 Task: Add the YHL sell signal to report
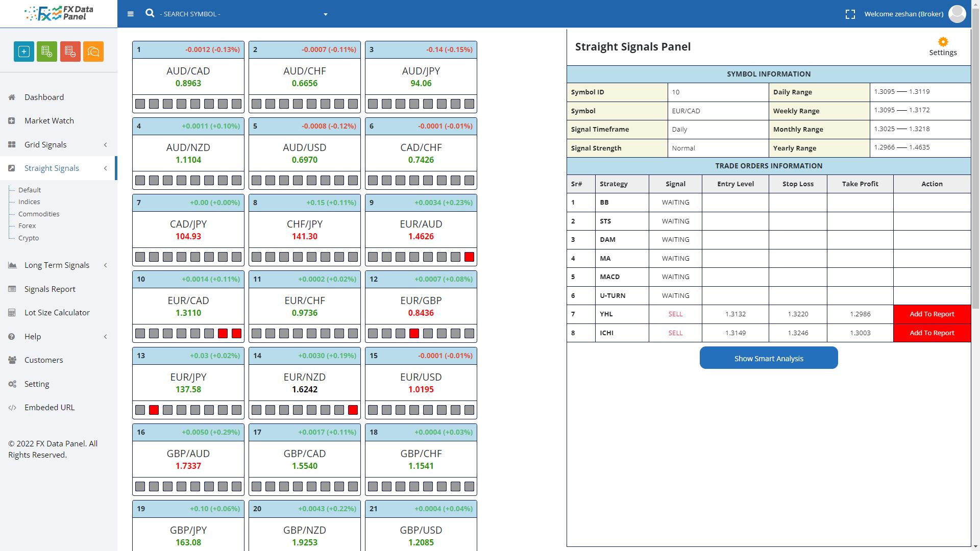(932, 314)
